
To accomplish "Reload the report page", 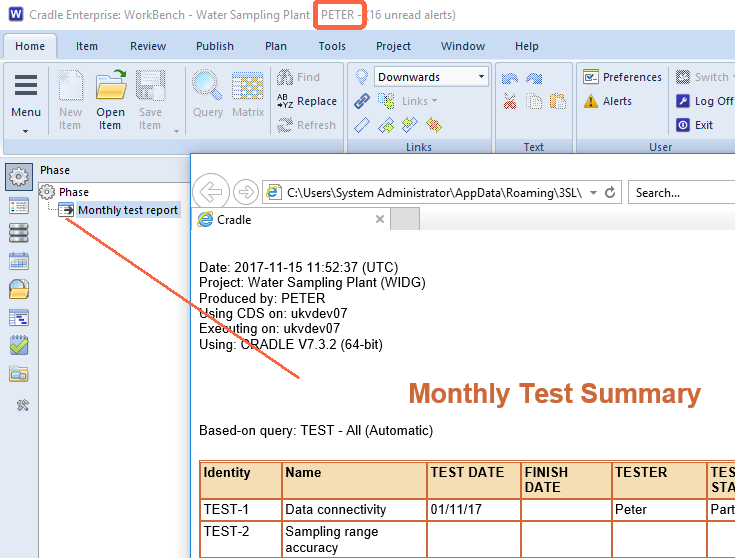I will (610, 192).
